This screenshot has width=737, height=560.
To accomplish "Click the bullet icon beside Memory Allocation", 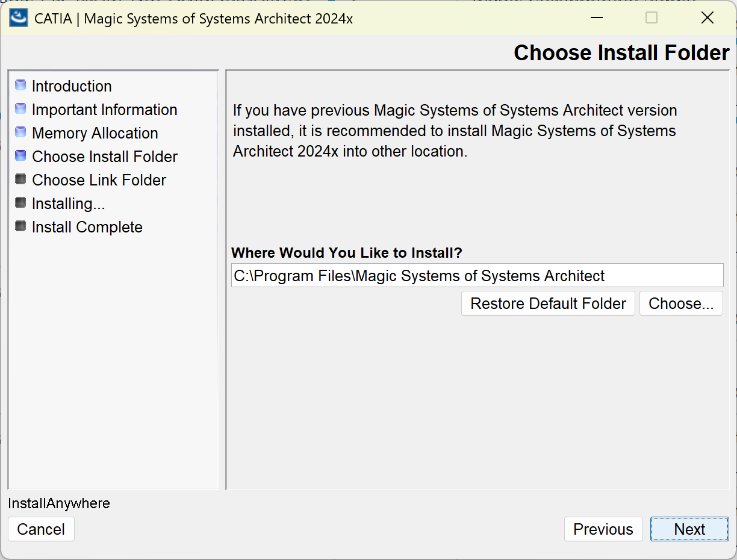I will [20, 132].
